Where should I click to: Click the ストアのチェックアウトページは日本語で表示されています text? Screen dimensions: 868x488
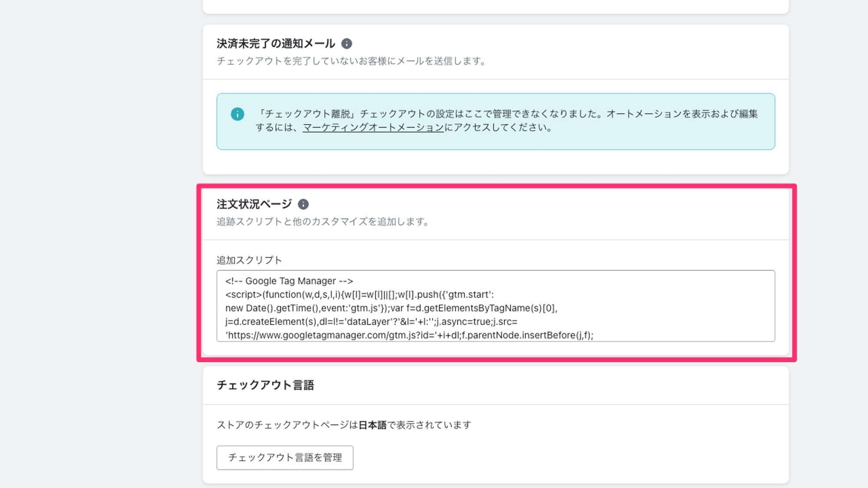[344, 425]
